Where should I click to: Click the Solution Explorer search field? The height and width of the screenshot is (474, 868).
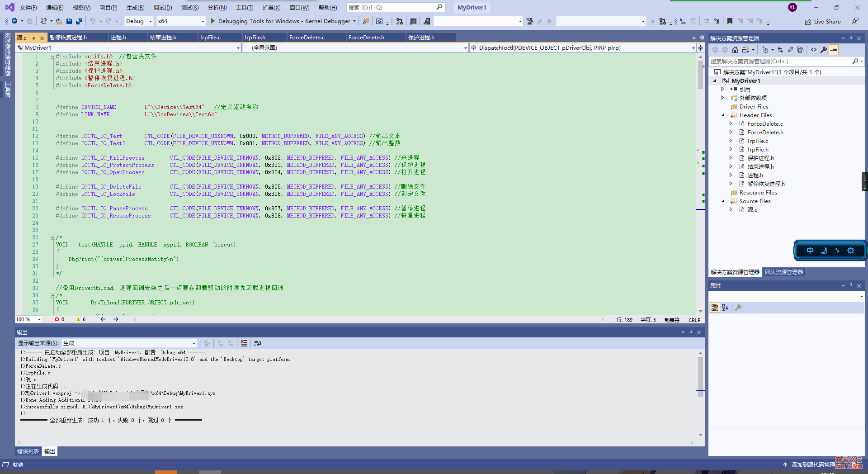(x=780, y=62)
